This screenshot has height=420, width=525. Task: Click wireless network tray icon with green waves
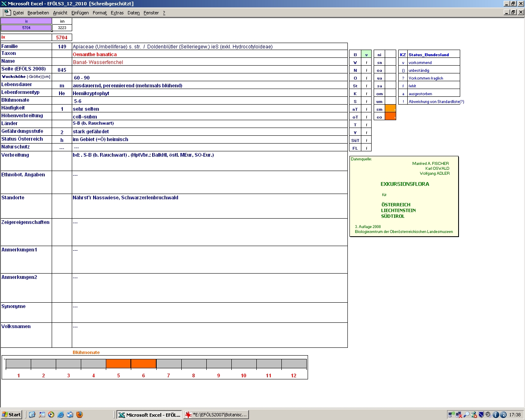pyautogui.click(x=451, y=415)
